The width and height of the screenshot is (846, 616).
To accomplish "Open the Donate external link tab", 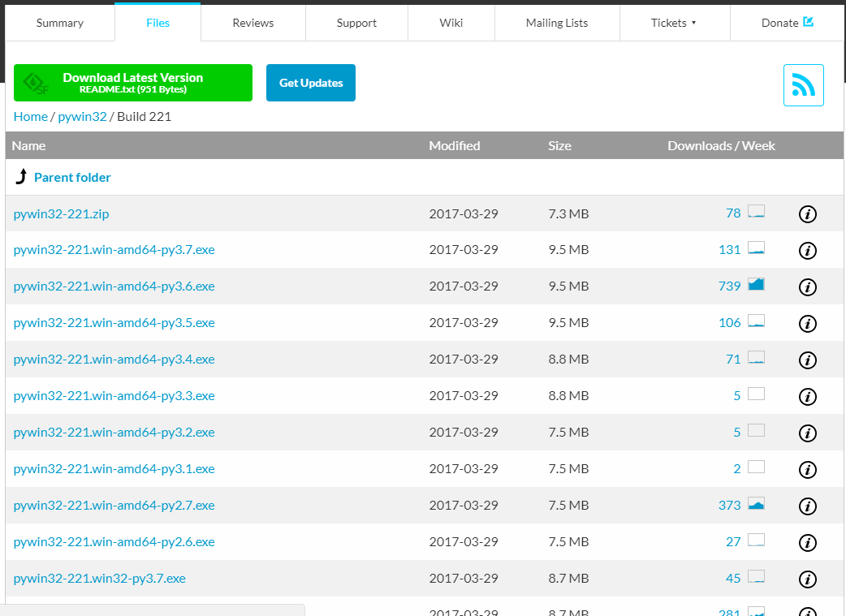I will point(788,23).
